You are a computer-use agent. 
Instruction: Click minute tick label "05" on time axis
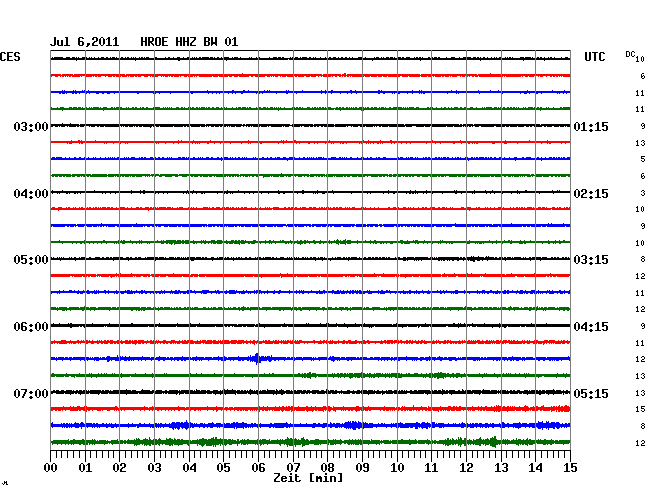point(223,467)
